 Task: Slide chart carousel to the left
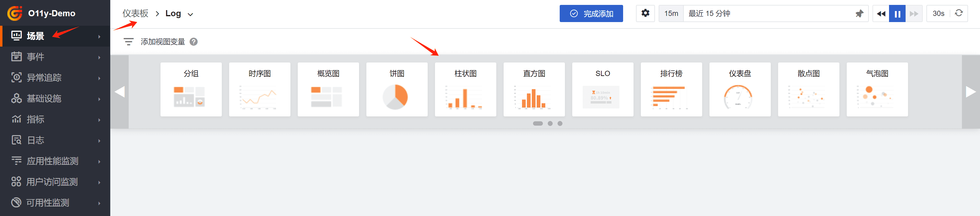pyautogui.click(x=119, y=92)
